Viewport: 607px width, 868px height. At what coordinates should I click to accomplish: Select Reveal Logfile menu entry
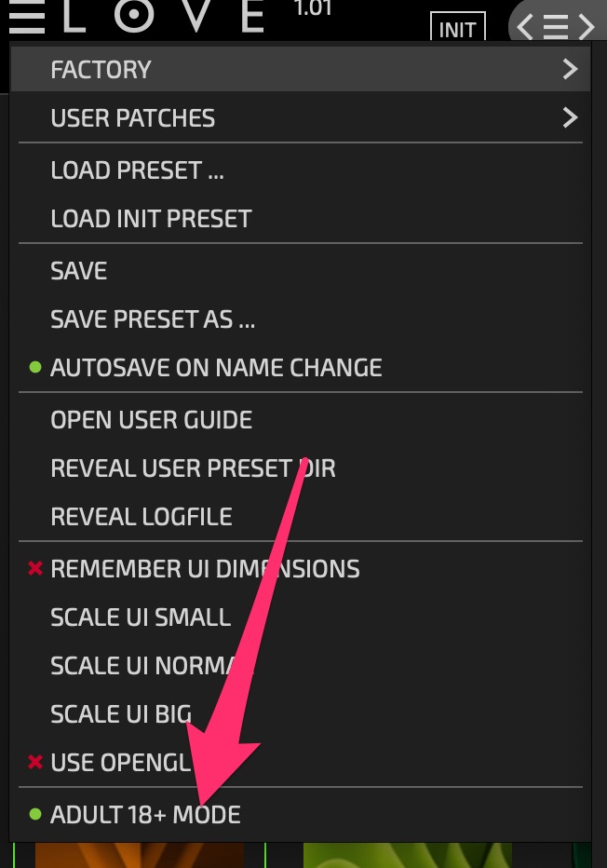click(142, 517)
